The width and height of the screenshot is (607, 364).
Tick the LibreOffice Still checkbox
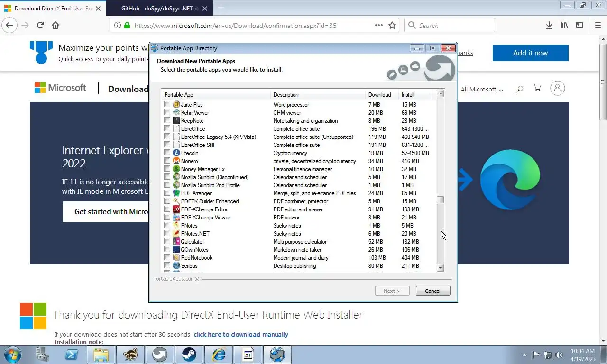[x=167, y=145]
